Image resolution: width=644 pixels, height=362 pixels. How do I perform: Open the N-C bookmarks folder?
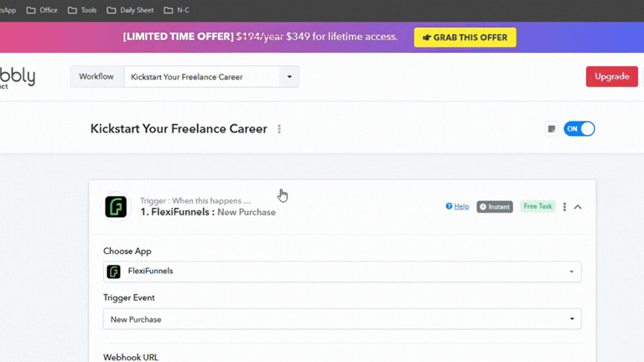pyautogui.click(x=177, y=10)
